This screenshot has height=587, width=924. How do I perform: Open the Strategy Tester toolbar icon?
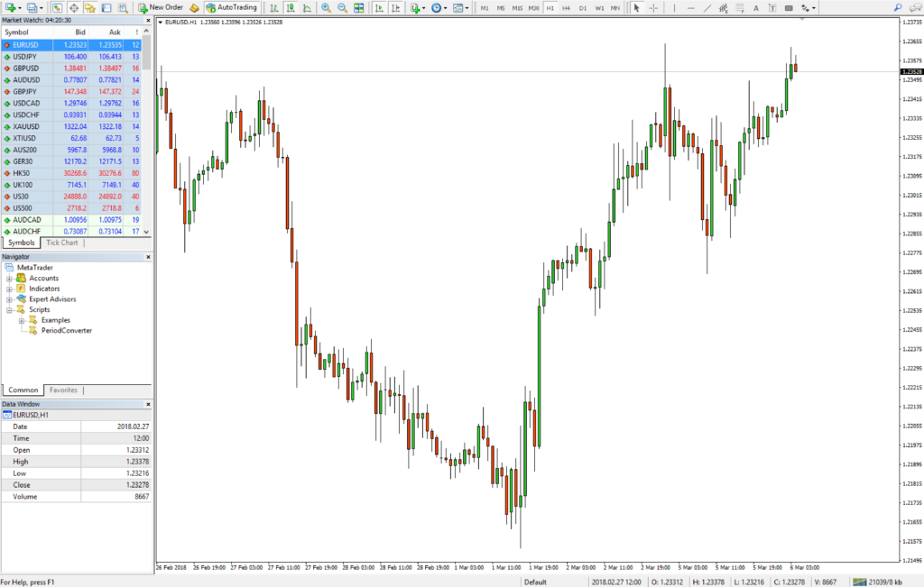point(123,7)
